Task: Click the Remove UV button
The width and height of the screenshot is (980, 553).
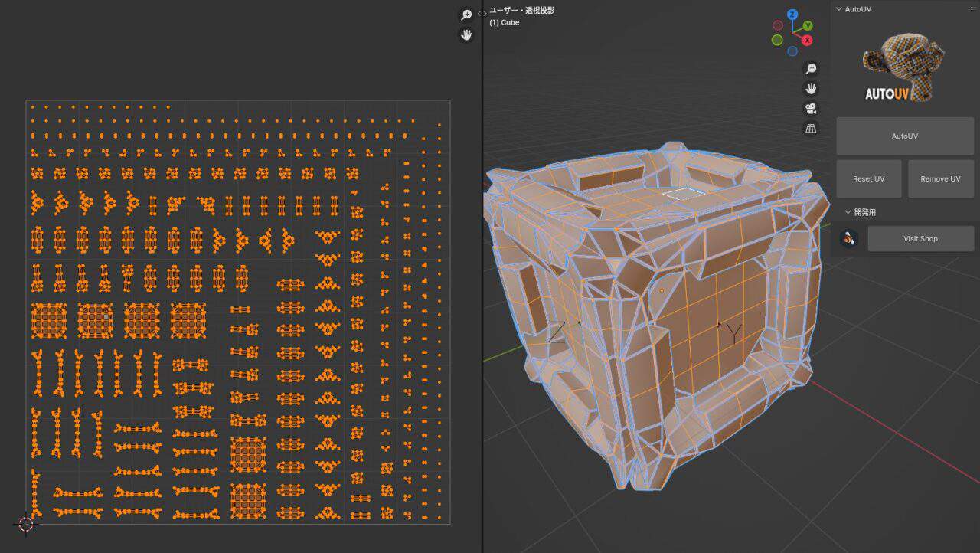Action: (x=941, y=178)
